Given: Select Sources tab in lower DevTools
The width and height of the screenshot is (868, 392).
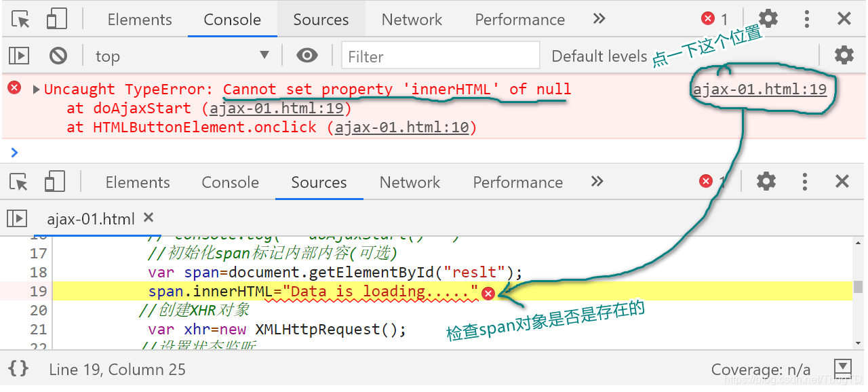Looking at the screenshot, I should pos(319,182).
